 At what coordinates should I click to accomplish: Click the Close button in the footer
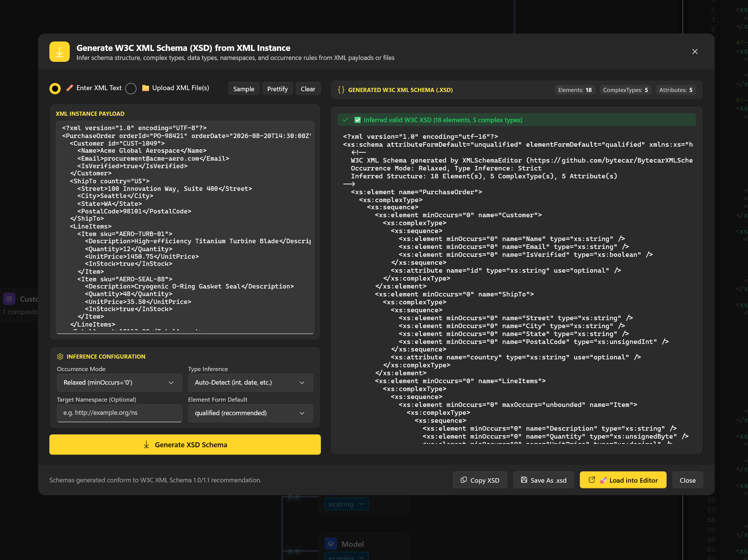[688, 480]
